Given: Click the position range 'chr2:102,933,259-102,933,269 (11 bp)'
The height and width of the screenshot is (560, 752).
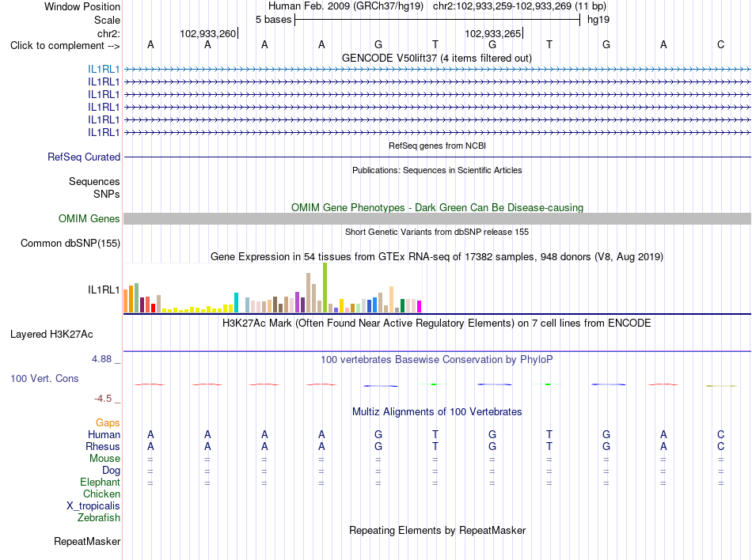Looking at the screenshot, I should coord(519,6).
